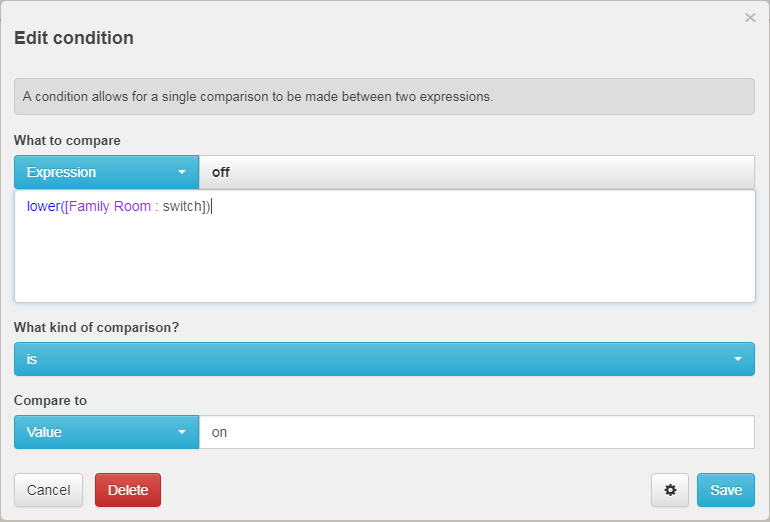Click the "What kind of comparison?" label
Viewport: 770px width, 522px height.
pos(96,327)
